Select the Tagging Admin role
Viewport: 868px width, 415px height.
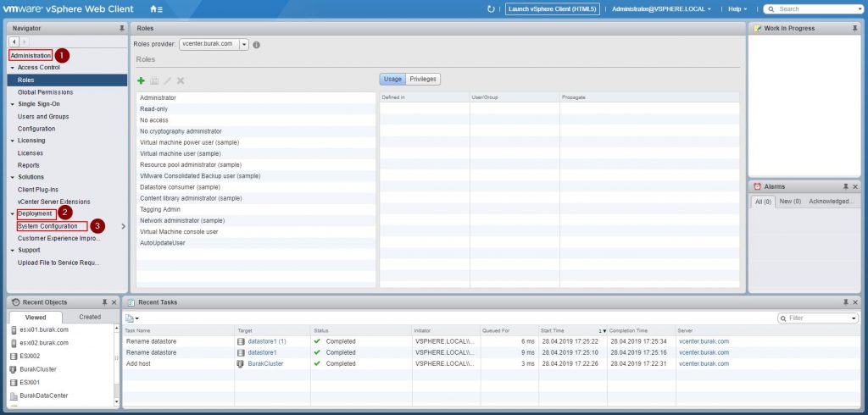[x=256, y=210]
